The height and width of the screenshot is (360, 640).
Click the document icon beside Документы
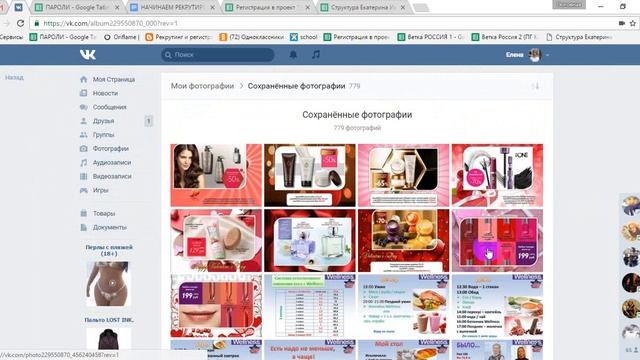point(84,227)
